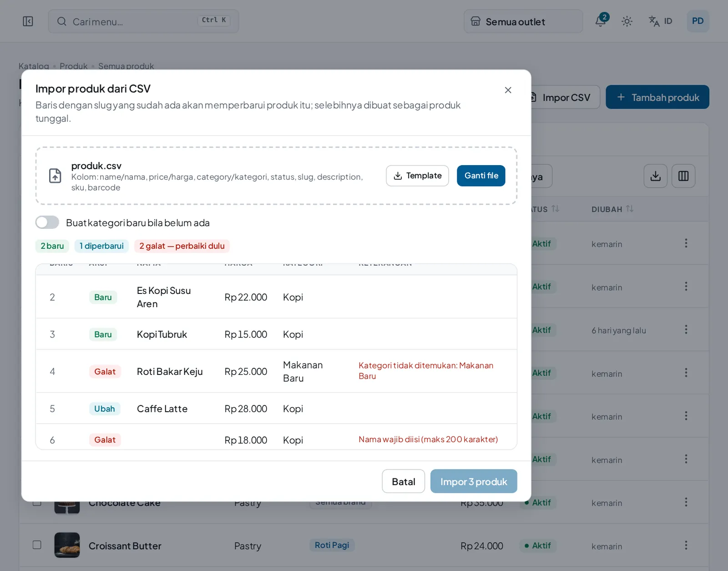Viewport: 728px width, 571px height.
Task: Click error text Kategori tidak ditemukan
Action: [x=426, y=371]
